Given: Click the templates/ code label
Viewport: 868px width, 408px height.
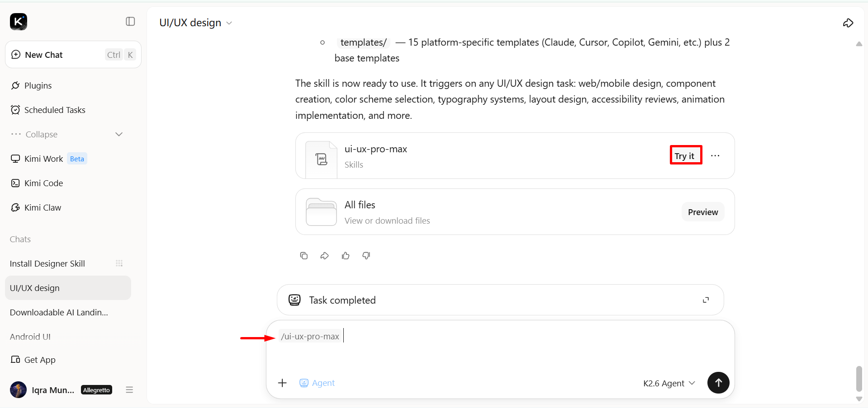Looking at the screenshot, I should 363,42.
